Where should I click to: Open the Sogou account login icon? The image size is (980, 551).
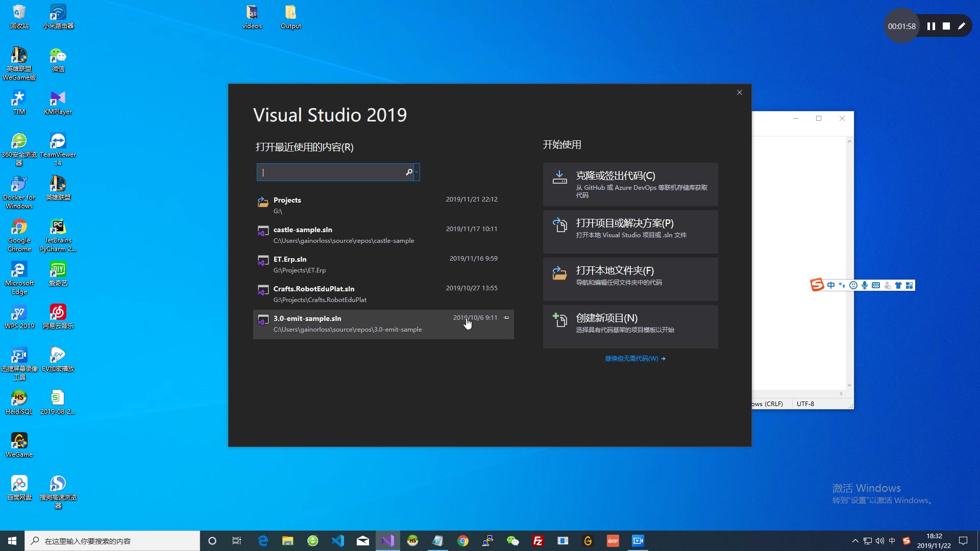[888, 285]
